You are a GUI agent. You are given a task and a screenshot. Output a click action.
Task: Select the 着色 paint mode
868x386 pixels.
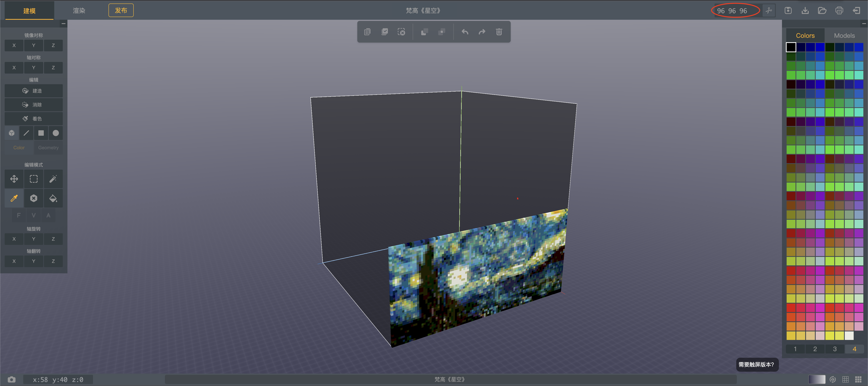[34, 118]
